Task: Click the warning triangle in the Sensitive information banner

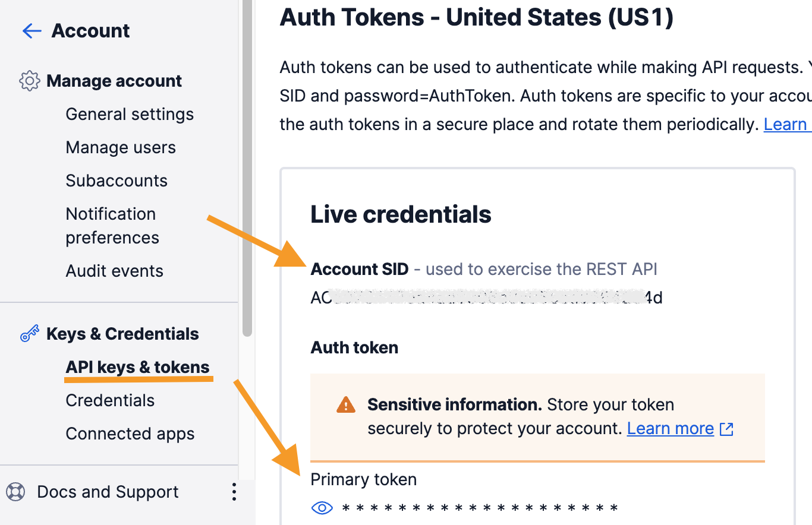Action: (x=345, y=405)
